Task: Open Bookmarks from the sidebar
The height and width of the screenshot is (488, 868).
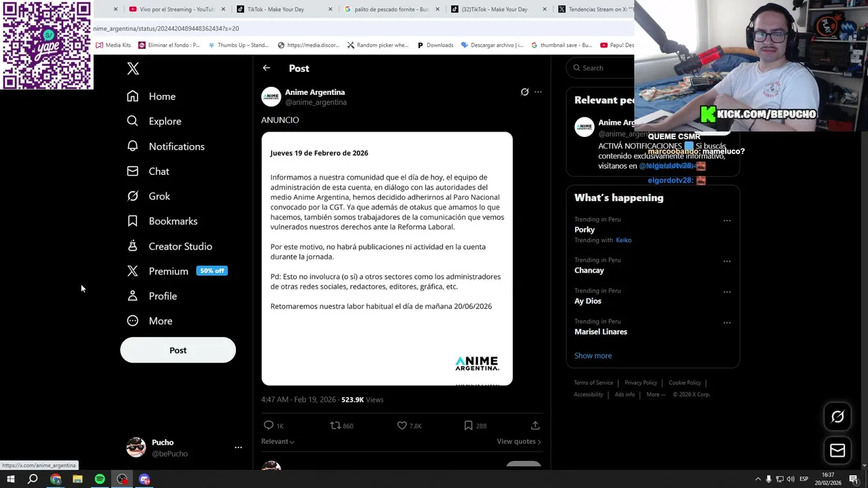Action: pos(162,221)
